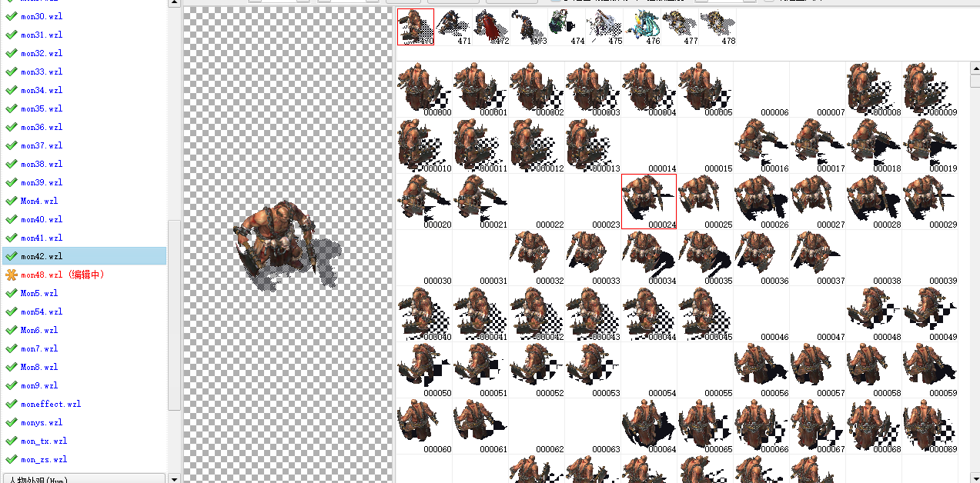Click the orange editing icon beside mon48.wzl
This screenshot has width=980, height=483.
[11, 275]
